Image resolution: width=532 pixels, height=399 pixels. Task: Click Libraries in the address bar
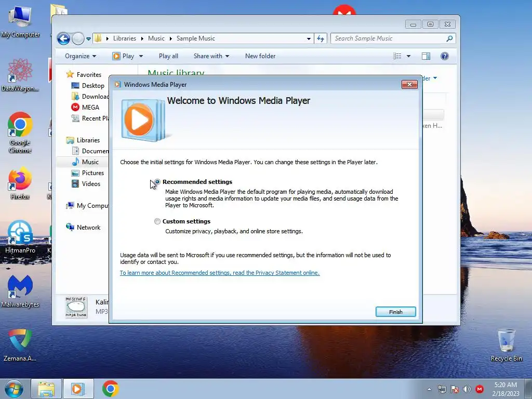(125, 38)
